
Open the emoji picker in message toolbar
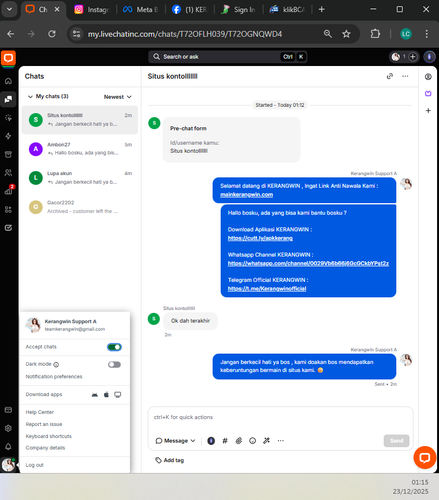253,441
